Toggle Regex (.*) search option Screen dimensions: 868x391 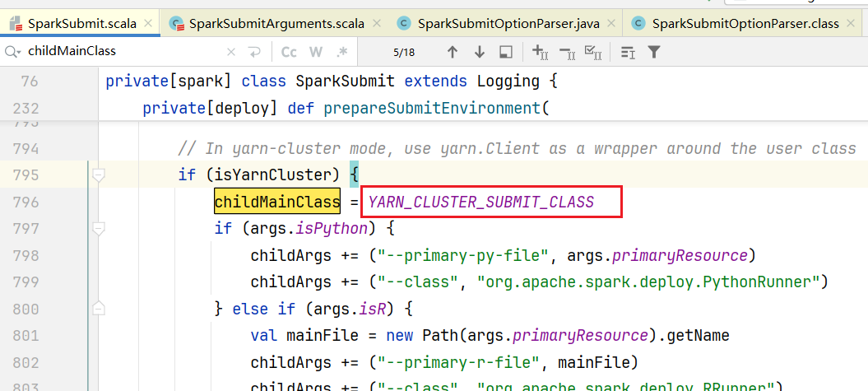click(x=341, y=52)
